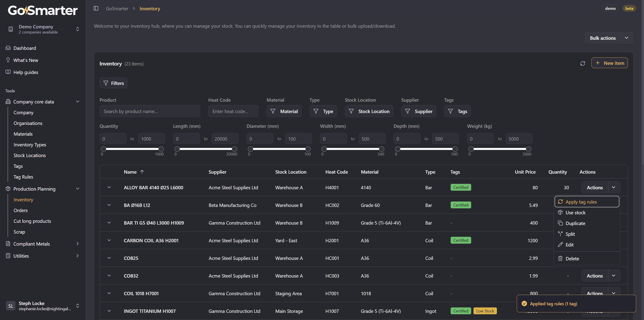Select Duplicate from the actions menu

[x=575, y=223]
